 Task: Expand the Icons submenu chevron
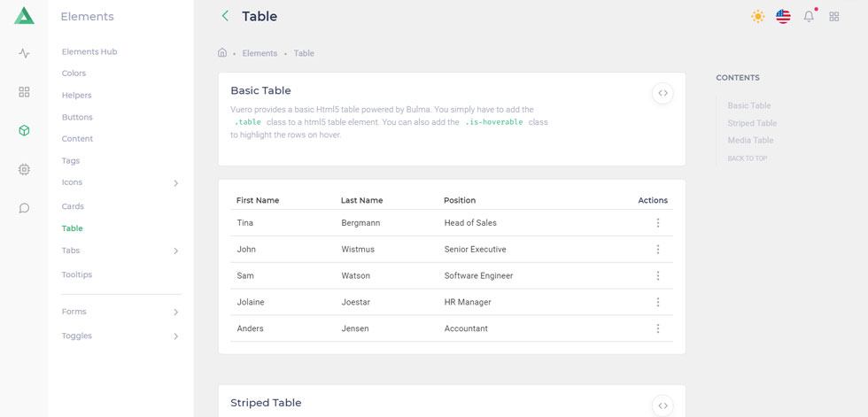176,183
